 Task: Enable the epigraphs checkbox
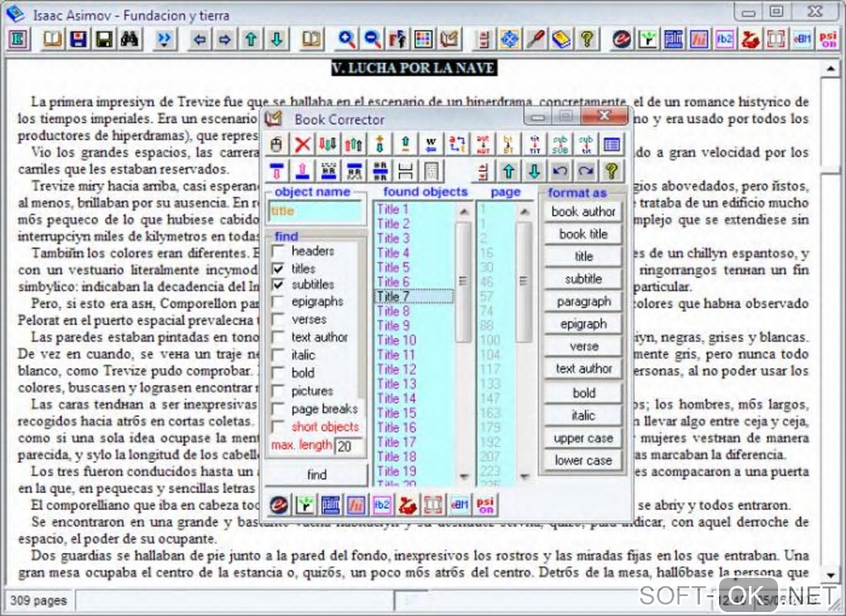point(279,302)
